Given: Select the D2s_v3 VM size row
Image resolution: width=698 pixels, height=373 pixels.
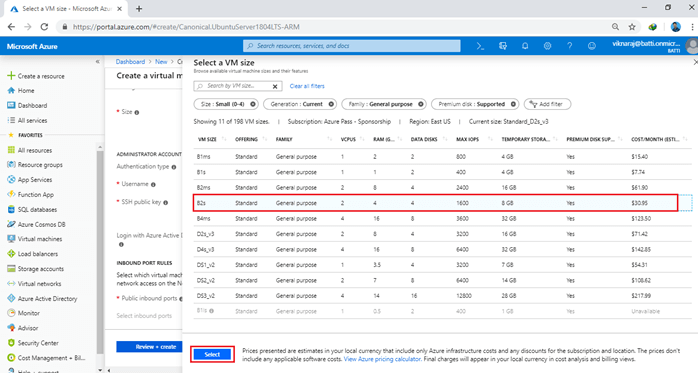Looking at the screenshot, I should (442, 234).
